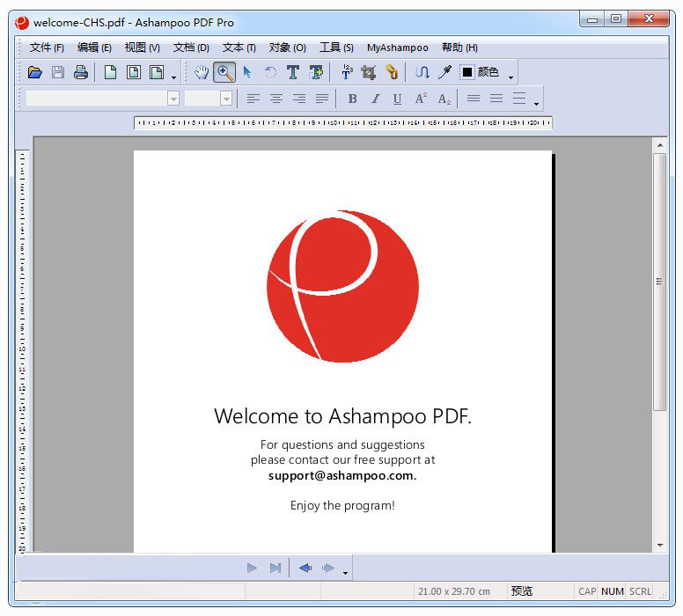Click the Save floppy disk icon
The width and height of the screenshot is (683, 616).
click(58, 72)
